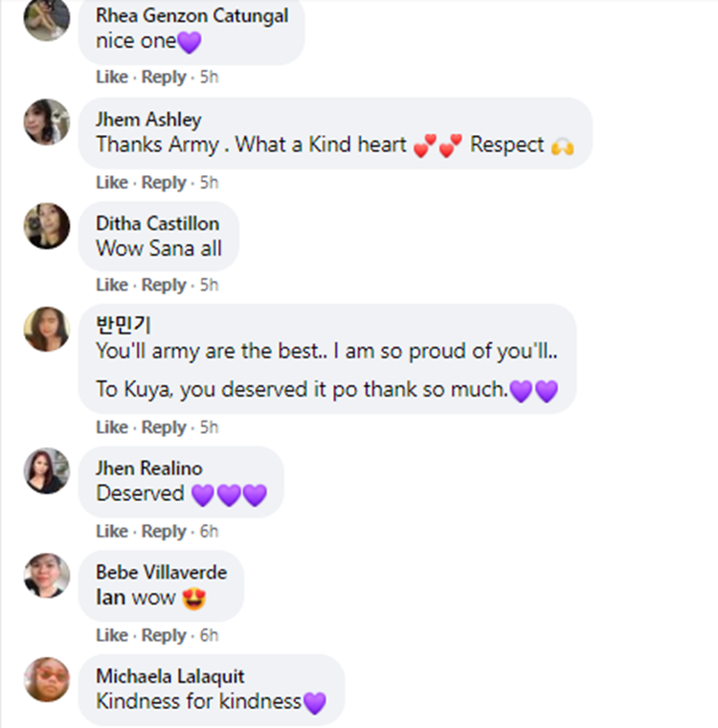
Task: Click the 5h timestamp on Rhea's comment
Action: pos(209,77)
